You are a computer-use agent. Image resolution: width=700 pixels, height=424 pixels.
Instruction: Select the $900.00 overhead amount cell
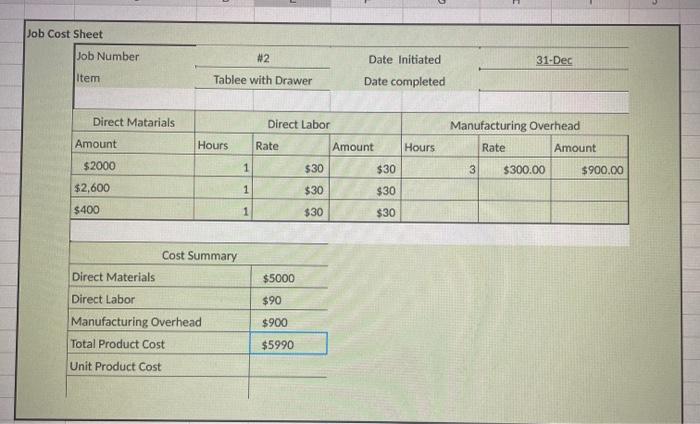click(x=590, y=170)
